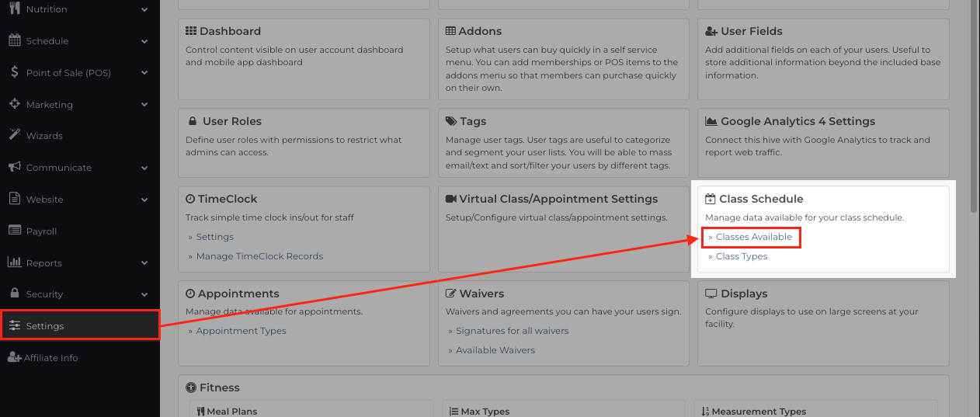Click the Meal Plans cutlery icon
Image resolution: width=980 pixels, height=417 pixels.
(200, 412)
